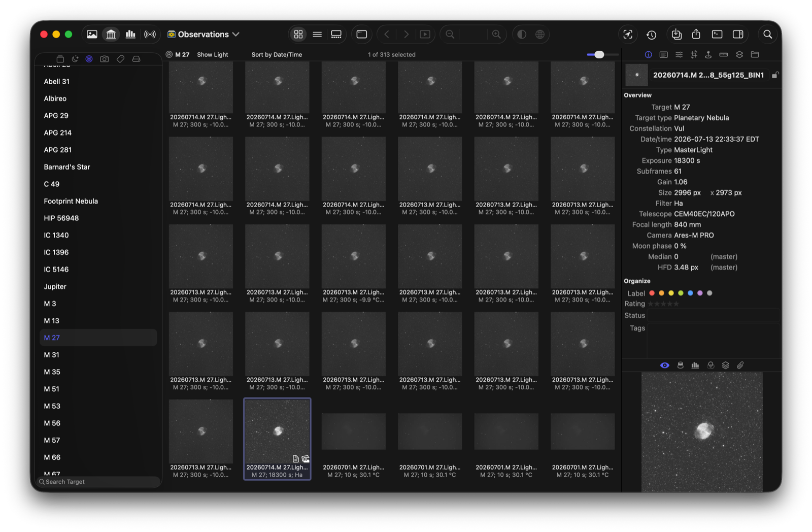Select Barnard's Star in target list
812x532 pixels.
coord(98,167)
